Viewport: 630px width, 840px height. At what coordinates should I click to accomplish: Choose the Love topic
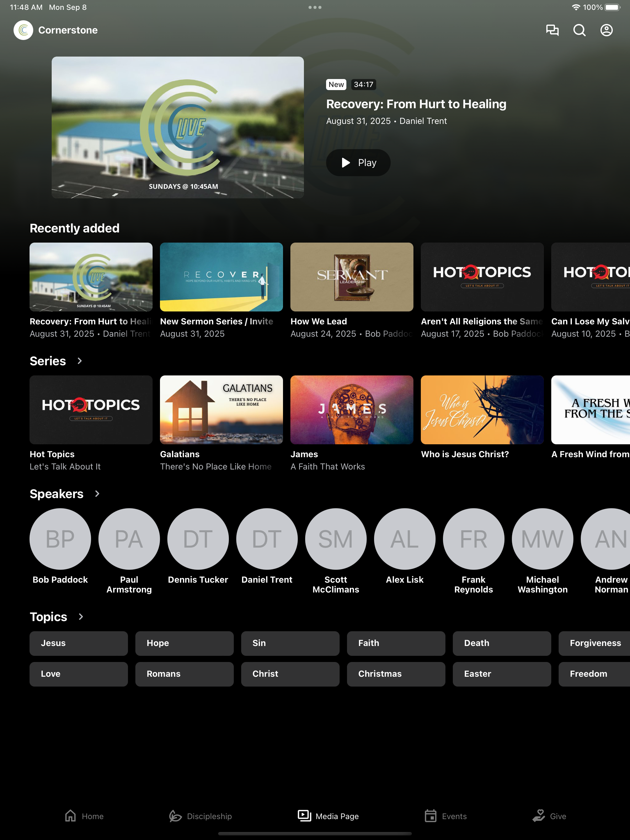[79, 674]
